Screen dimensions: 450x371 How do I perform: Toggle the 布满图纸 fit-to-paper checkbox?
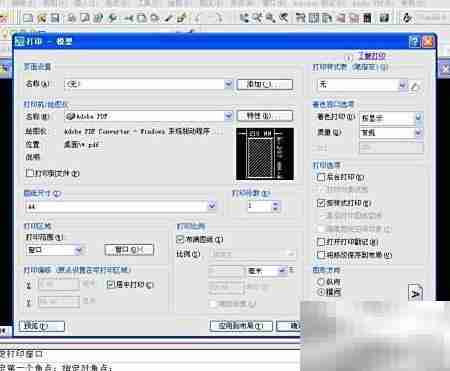point(180,239)
